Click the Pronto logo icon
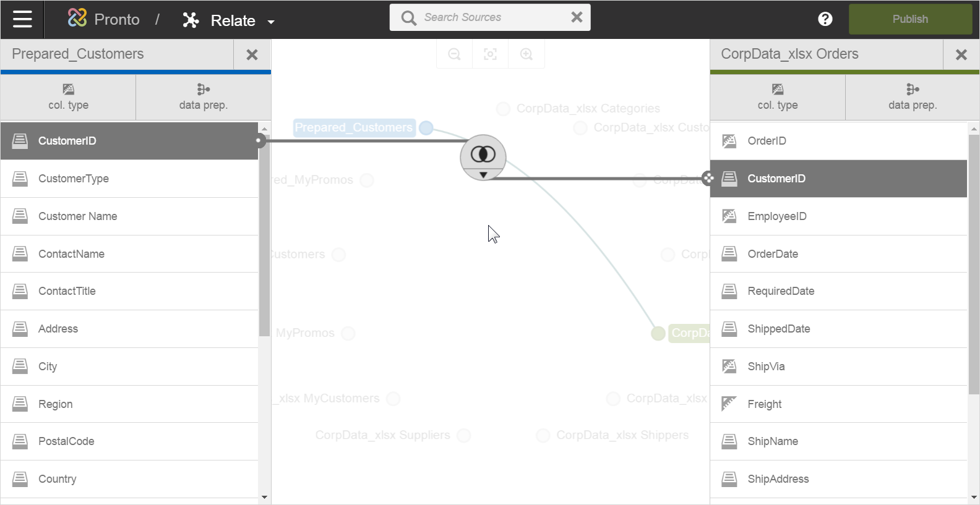Image resolution: width=980 pixels, height=505 pixels. (x=77, y=19)
